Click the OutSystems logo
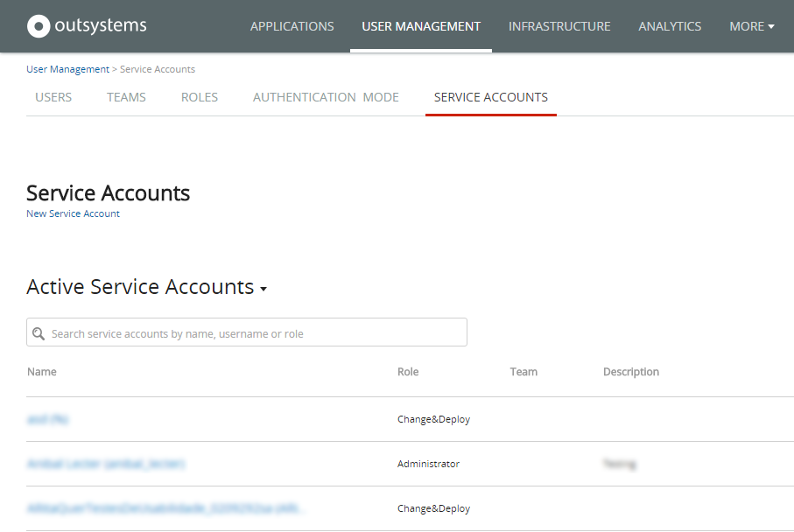The image size is (794, 532). point(87,26)
